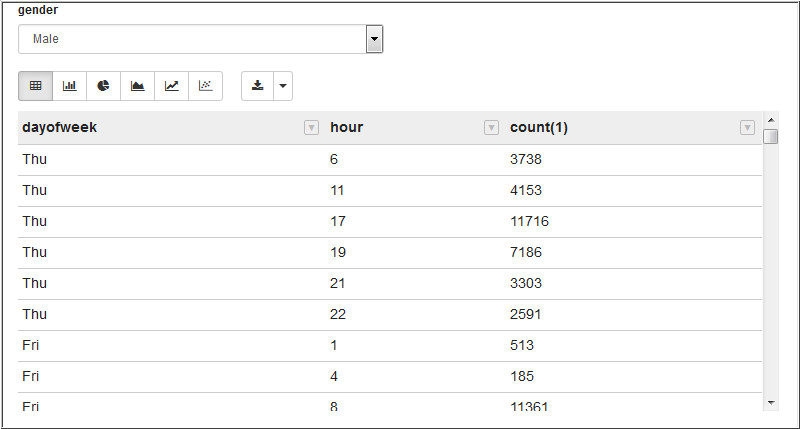Switch to scatter chart view
Image resolution: width=800 pixels, height=429 pixels.
tap(205, 86)
